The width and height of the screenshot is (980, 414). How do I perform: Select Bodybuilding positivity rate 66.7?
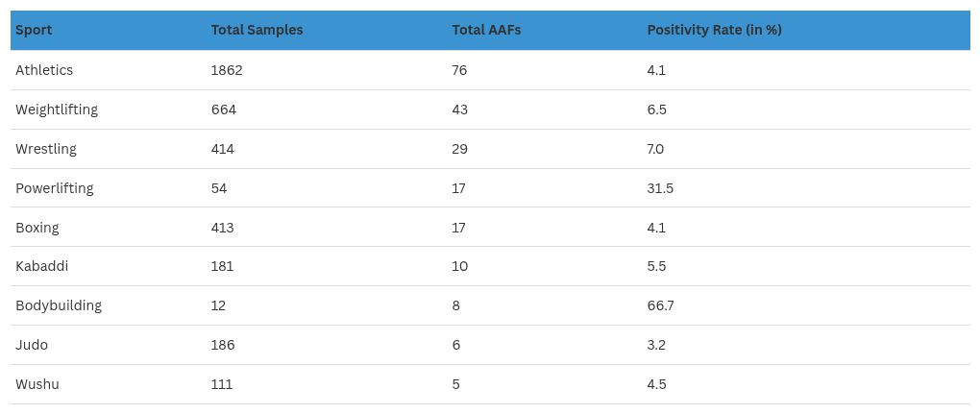click(660, 305)
